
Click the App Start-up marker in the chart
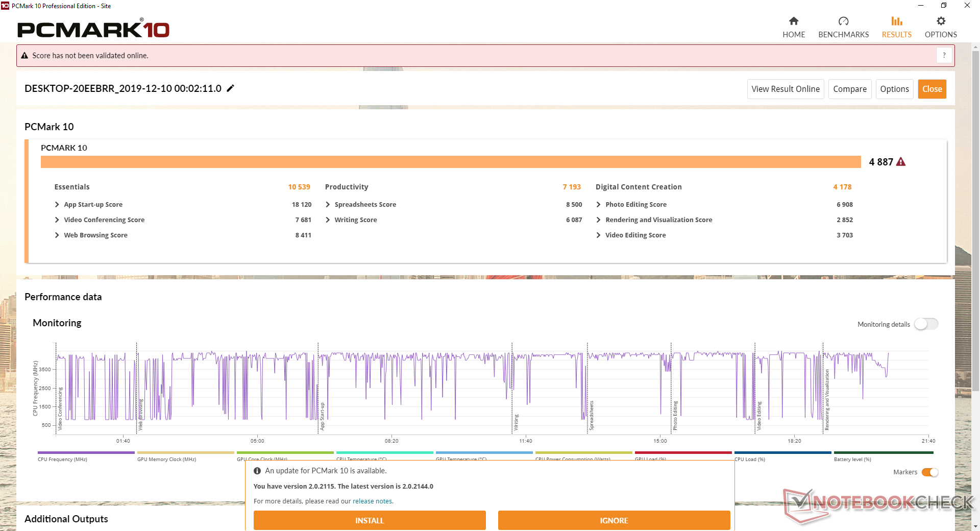[x=323, y=416]
